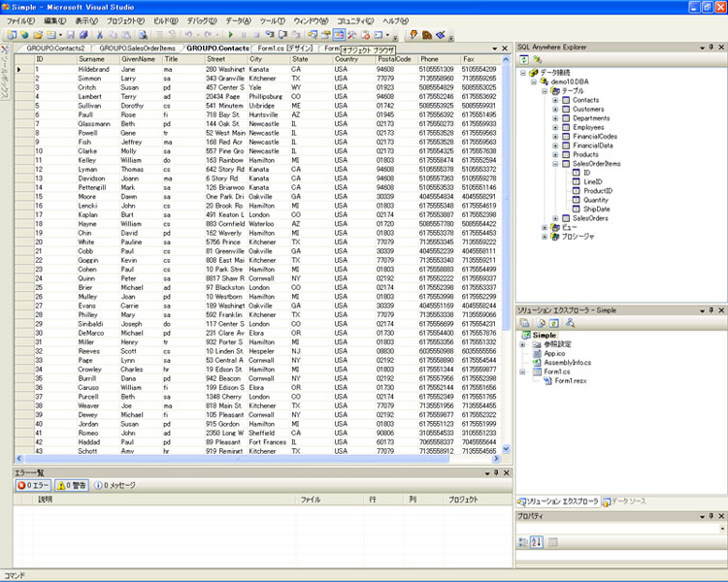Click Refresh icon in Solution Explorer toolbar
The image size is (728, 582).
(554, 323)
